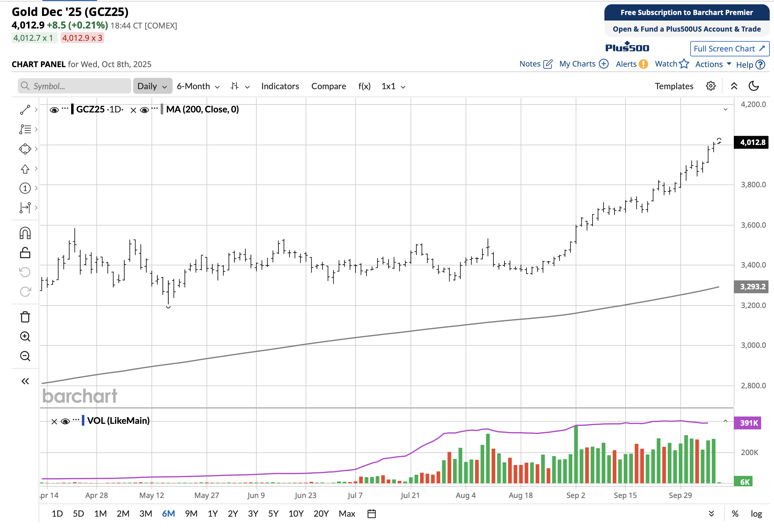The width and height of the screenshot is (774, 532).
Task: Open the Daily frequency dropdown
Action: [x=152, y=86]
